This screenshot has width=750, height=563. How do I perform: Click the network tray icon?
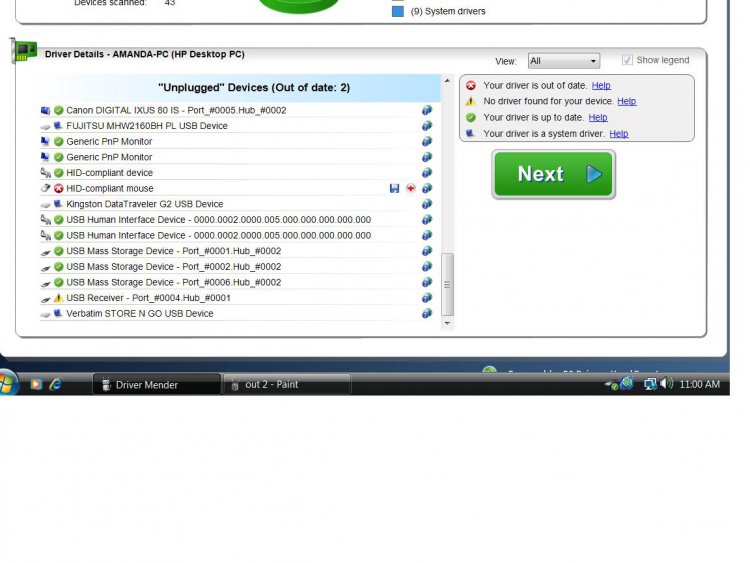point(650,384)
